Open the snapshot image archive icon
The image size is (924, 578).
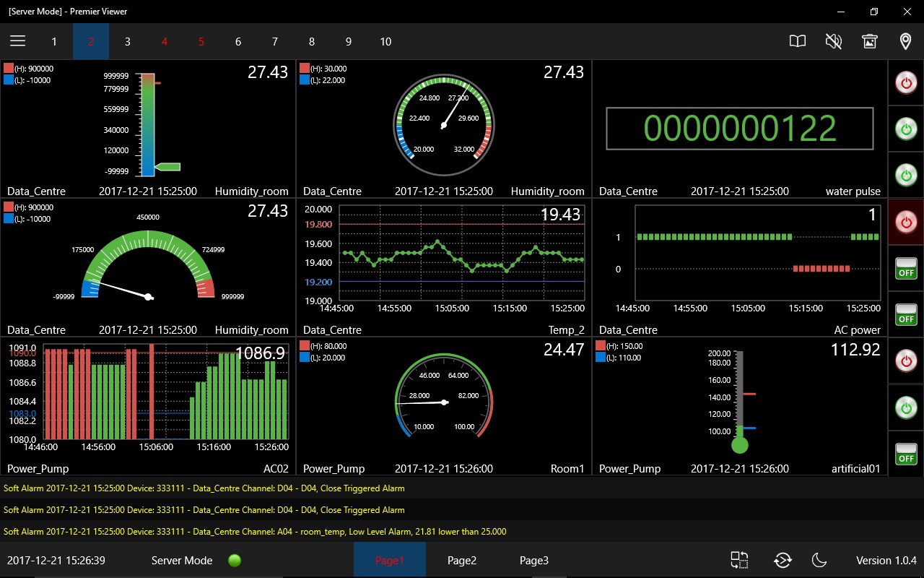[870, 41]
